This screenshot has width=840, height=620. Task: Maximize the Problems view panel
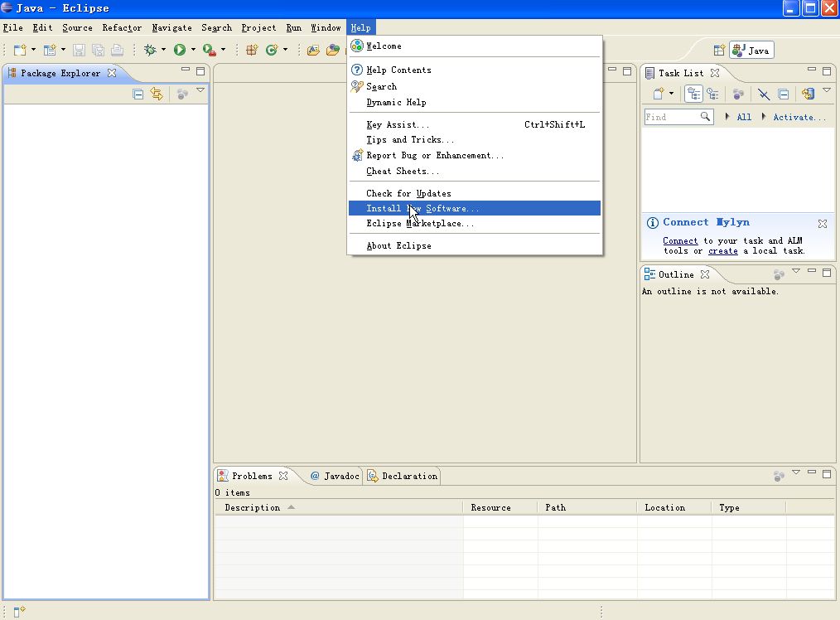coord(827,474)
